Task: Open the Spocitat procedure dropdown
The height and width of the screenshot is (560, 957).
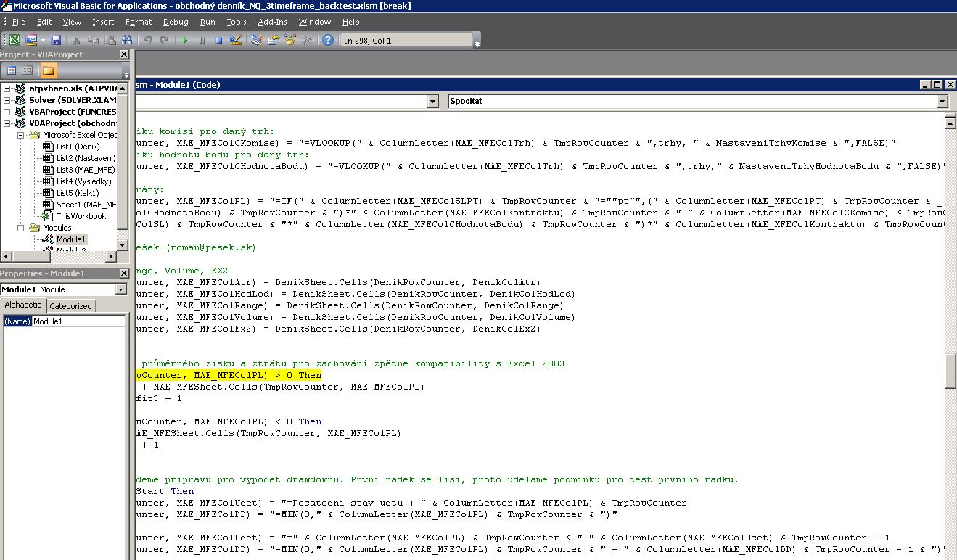Action: pyautogui.click(x=942, y=102)
